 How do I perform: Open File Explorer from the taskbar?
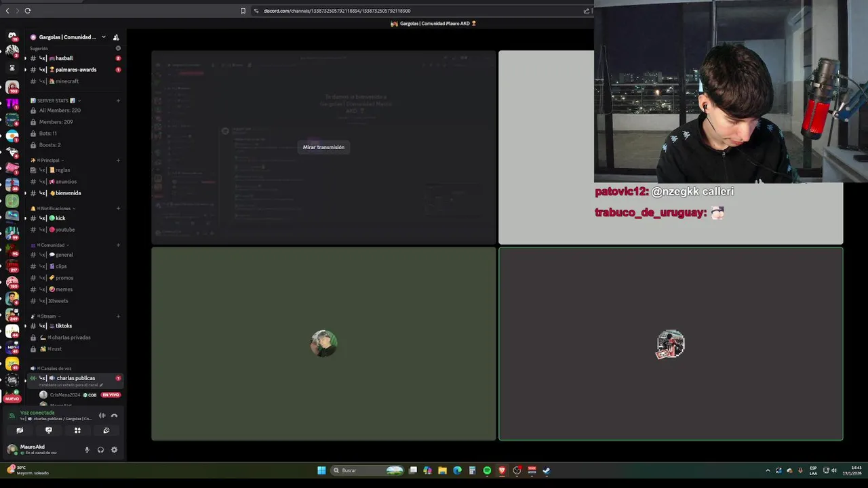442,470
